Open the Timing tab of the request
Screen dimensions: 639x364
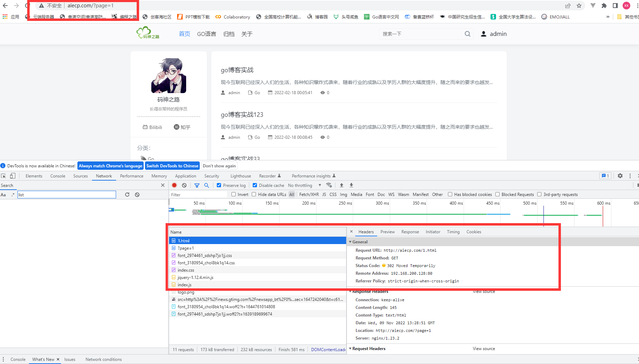point(453,232)
